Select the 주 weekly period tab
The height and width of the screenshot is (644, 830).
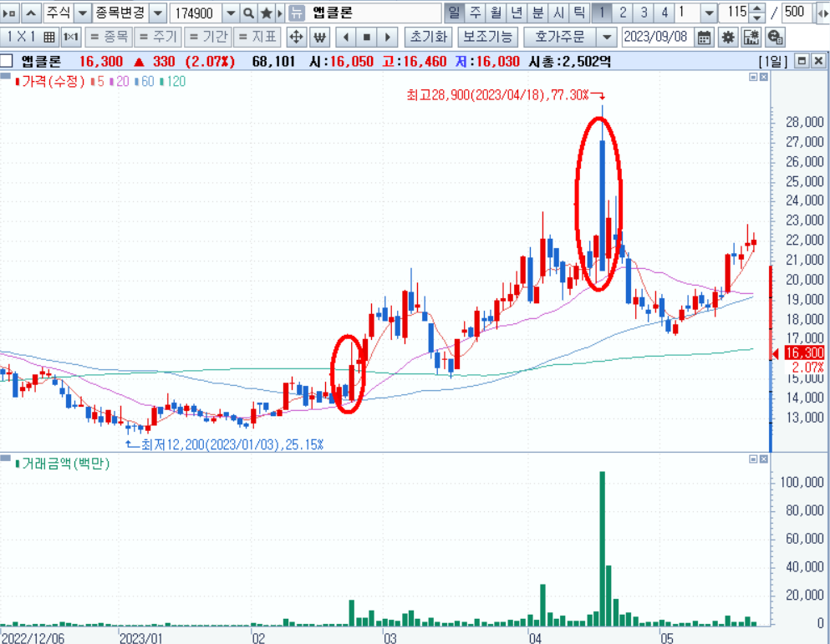pyautogui.click(x=475, y=13)
